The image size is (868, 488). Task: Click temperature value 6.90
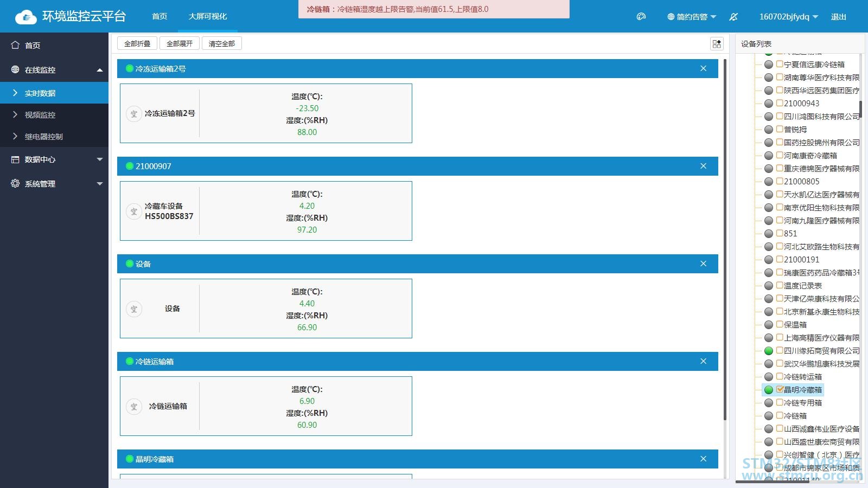pyautogui.click(x=307, y=401)
